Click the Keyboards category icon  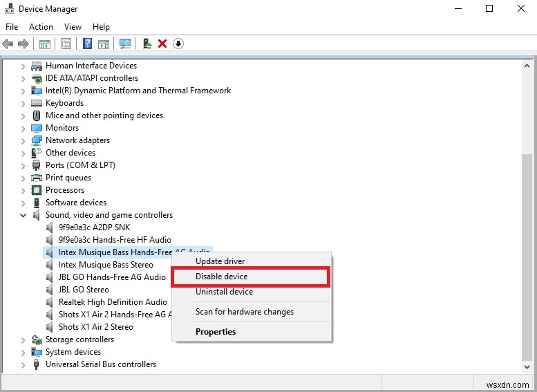coord(37,103)
